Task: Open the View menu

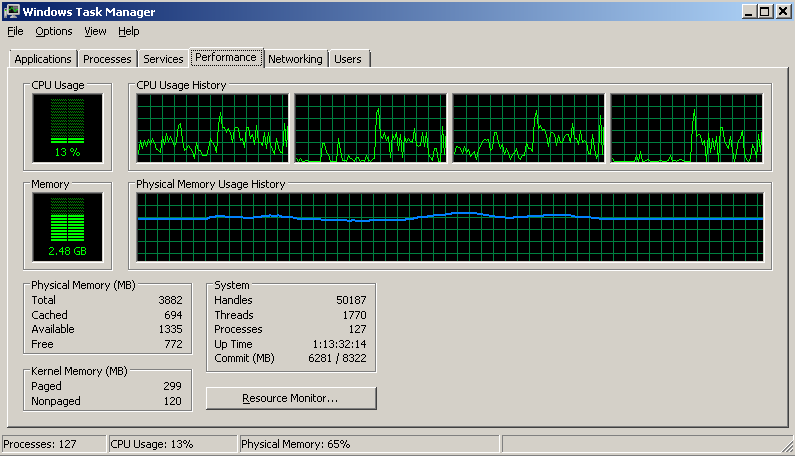Action: click(x=95, y=31)
